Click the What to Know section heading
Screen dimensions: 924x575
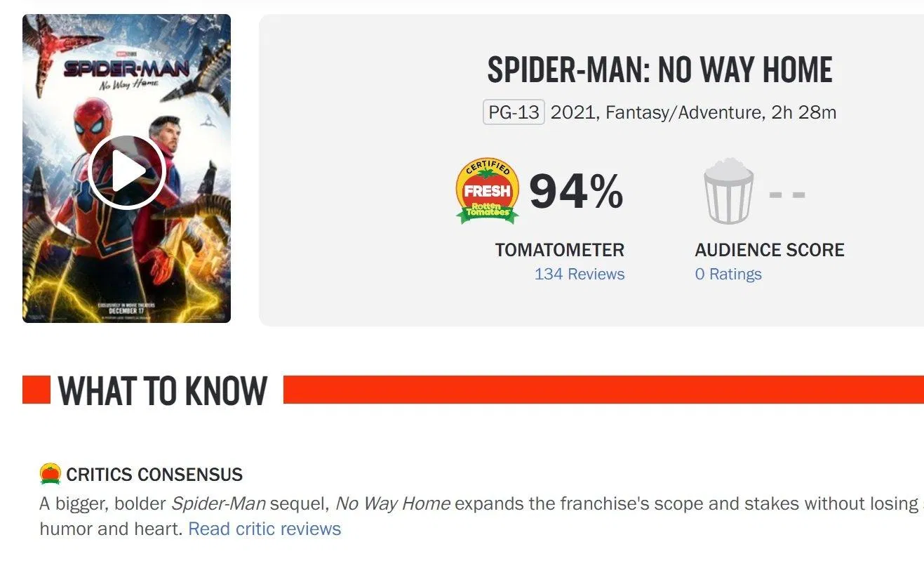coord(163,391)
